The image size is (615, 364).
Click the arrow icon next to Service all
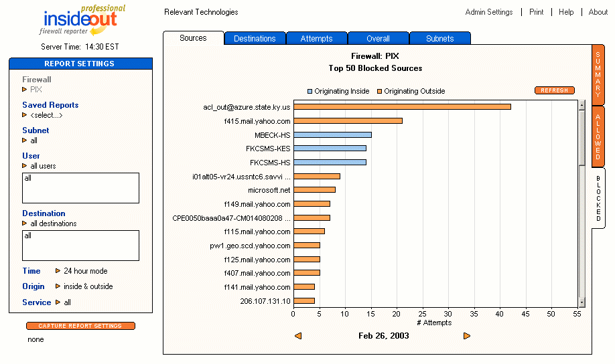click(58, 302)
